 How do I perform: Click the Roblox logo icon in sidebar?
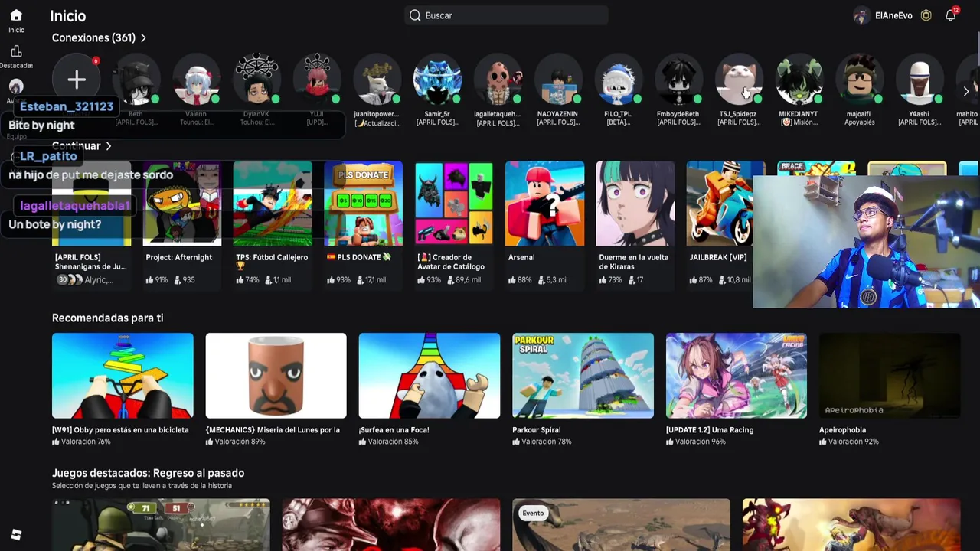[16, 535]
